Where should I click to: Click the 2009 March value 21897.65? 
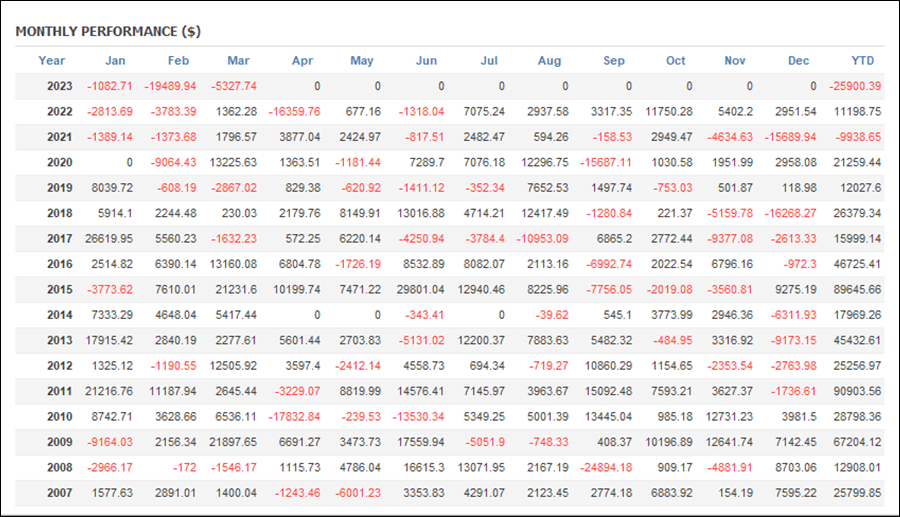(x=233, y=442)
